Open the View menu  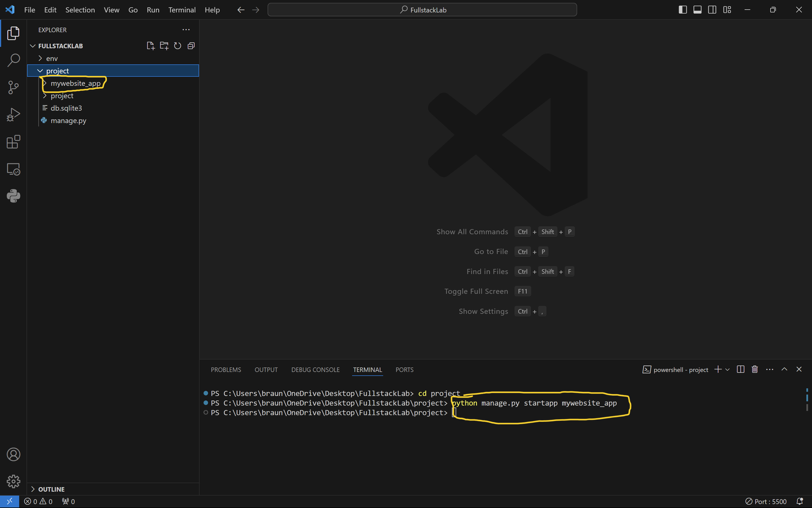pyautogui.click(x=112, y=10)
